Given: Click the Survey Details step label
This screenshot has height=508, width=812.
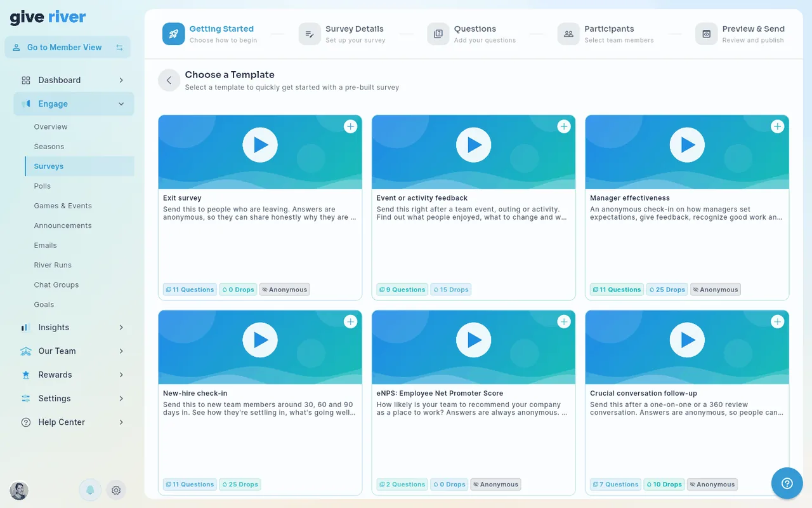Looking at the screenshot, I should pyautogui.click(x=355, y=29).
